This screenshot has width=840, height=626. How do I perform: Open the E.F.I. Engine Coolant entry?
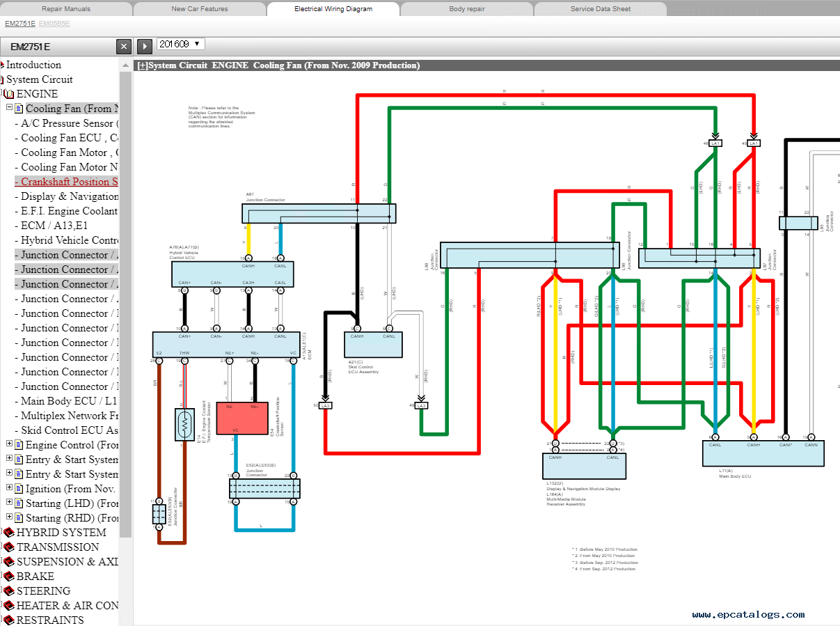67,211
